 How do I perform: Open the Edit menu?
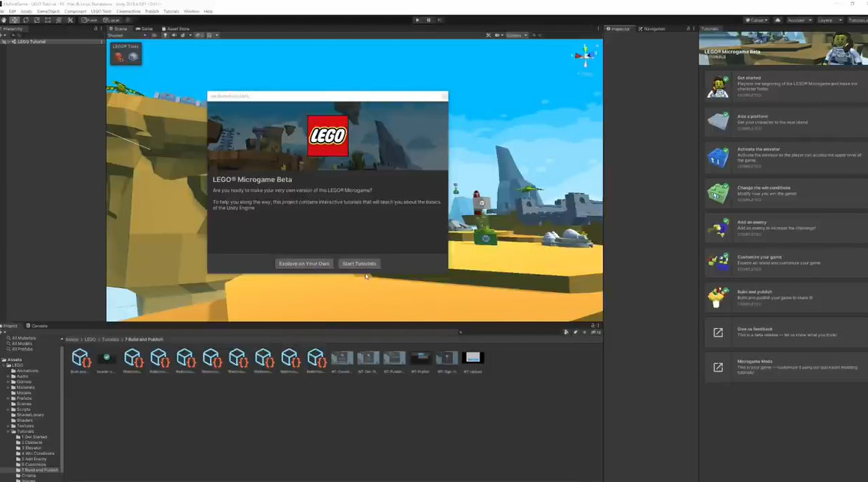point(12,11)
